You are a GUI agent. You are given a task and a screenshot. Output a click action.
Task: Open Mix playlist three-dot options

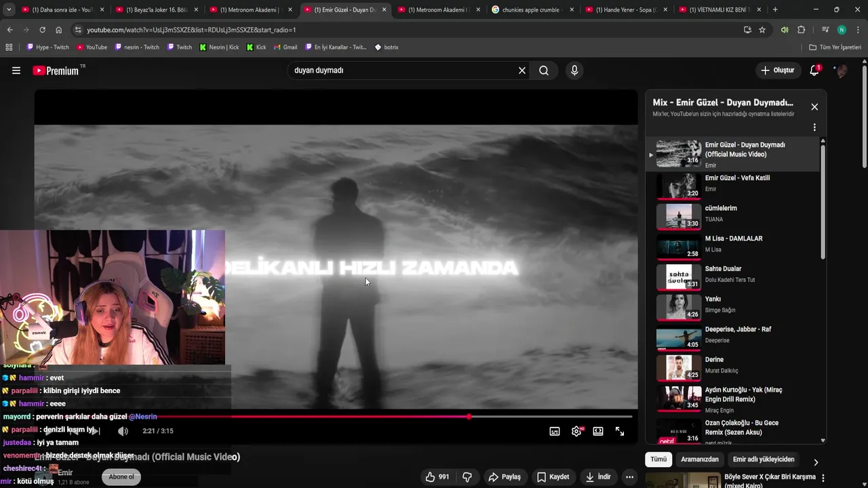coord(814,127)
